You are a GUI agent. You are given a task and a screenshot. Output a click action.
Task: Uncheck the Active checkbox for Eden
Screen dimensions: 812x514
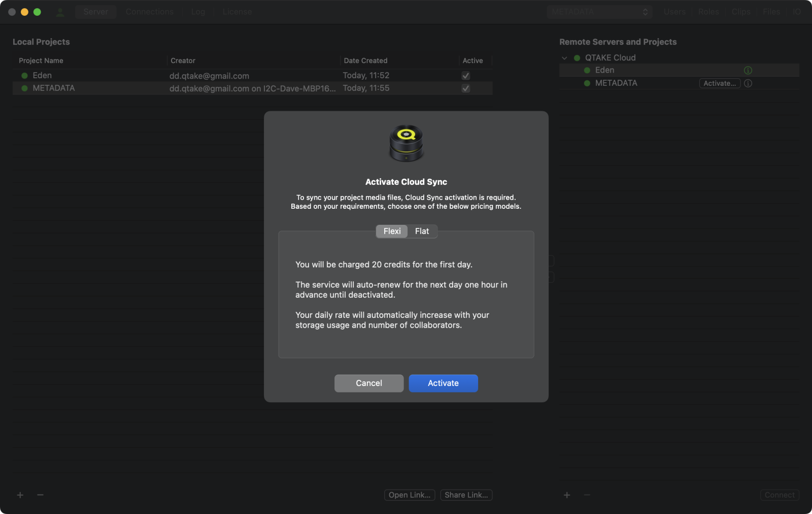(x=466, y=75)
